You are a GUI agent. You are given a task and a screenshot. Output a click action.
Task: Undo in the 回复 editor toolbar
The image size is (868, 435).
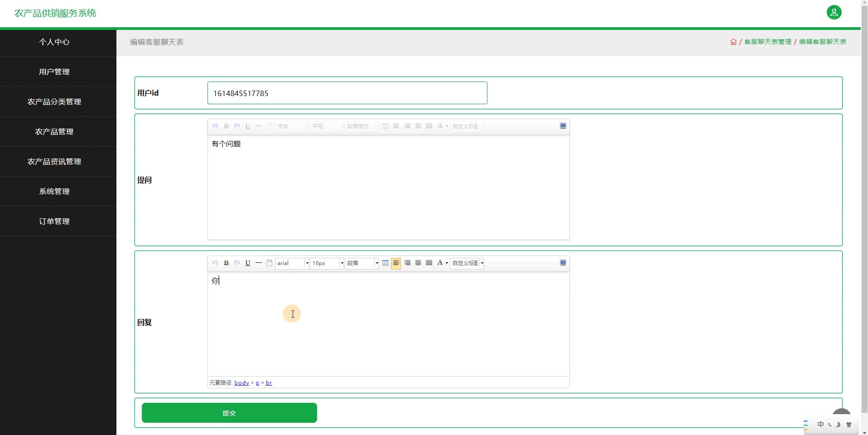click(215, 263)
